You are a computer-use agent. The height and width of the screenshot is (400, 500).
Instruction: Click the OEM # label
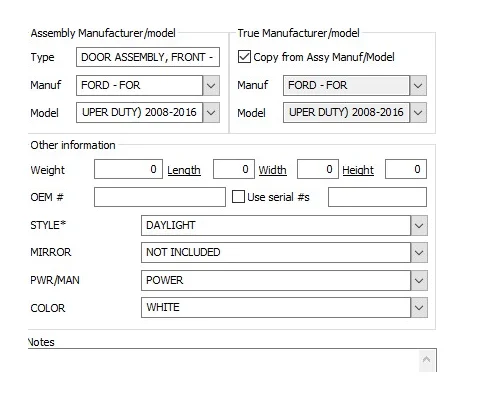click(x=47, y=197)
